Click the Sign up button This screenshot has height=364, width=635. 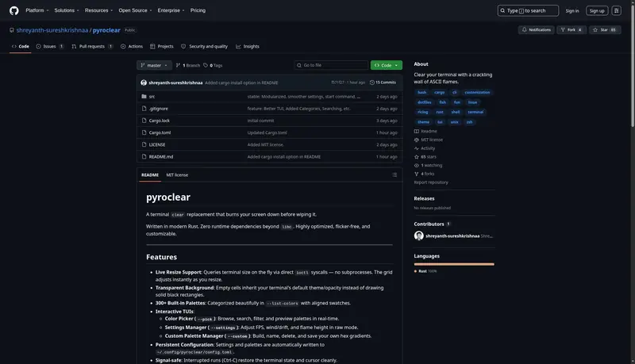click(x=597, y=11)
